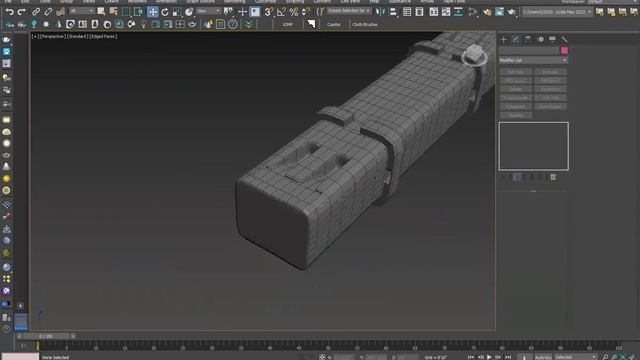Click the Redo arrow icon
Screen dimensions: 640x360
pyautogui.click(x=21, y=12)
